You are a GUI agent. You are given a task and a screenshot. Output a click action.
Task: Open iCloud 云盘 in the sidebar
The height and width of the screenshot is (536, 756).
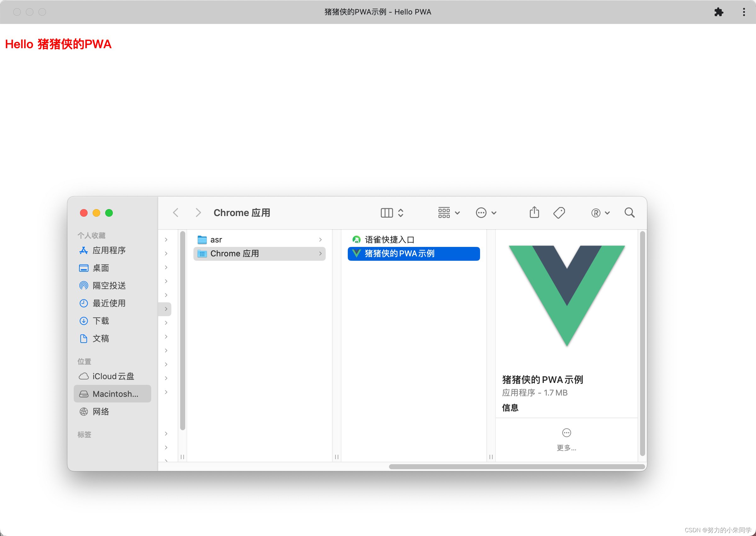[x=112, y=376]
